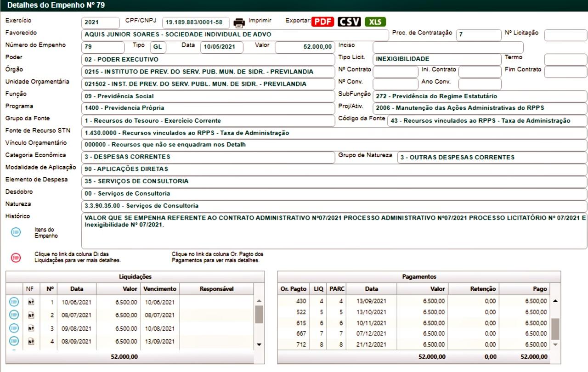This screenshot has width=588, height=372.
Task: Click the Pagamentos scrollbar down arrow
Action: pos(555,344)
